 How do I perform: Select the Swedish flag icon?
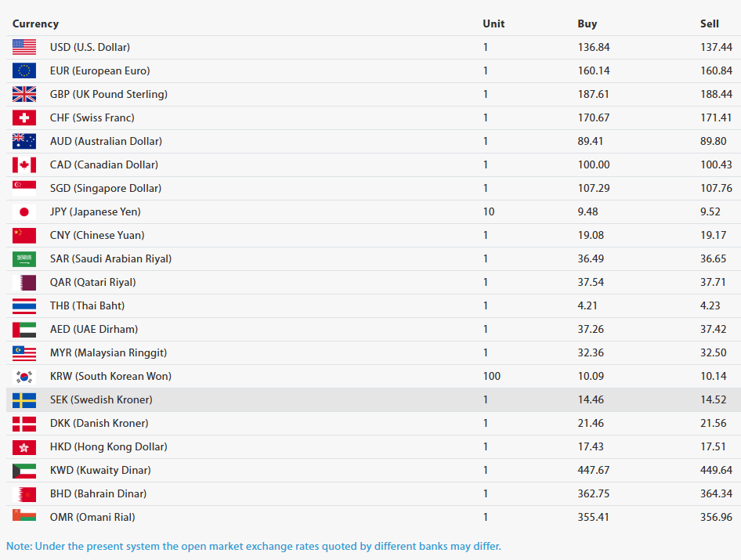[x=24, y=399]
